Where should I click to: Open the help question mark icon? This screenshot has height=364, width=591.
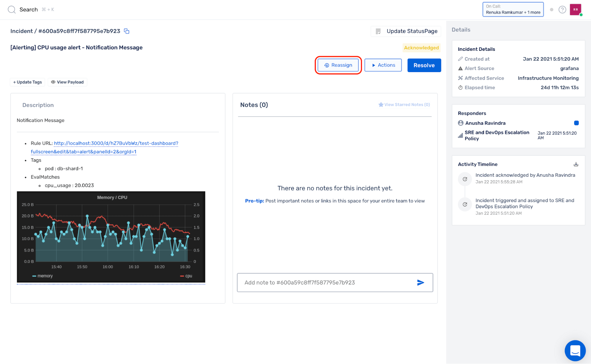(562, 10)
